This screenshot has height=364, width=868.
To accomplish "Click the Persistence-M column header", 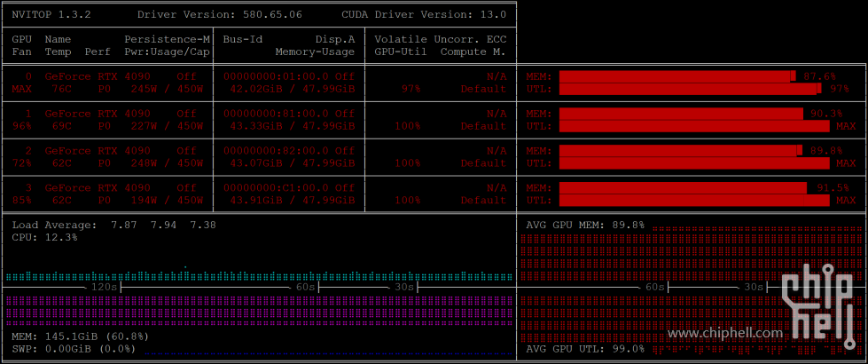I will 168,39.
